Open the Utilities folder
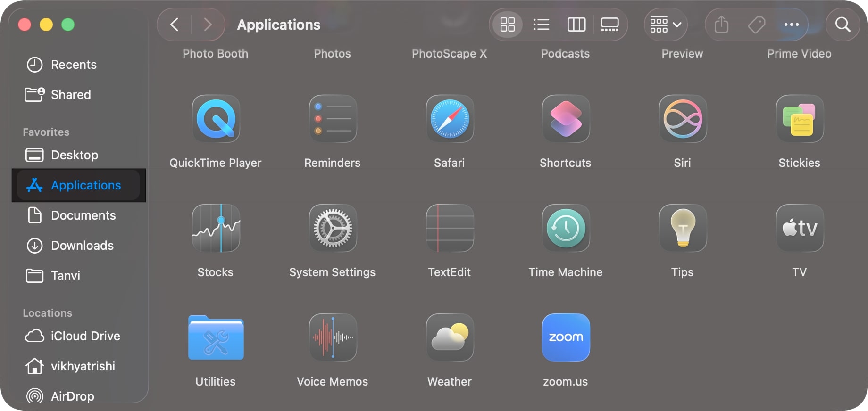Image resolution: width=868 pixels, height=411 pixels. 216,337
